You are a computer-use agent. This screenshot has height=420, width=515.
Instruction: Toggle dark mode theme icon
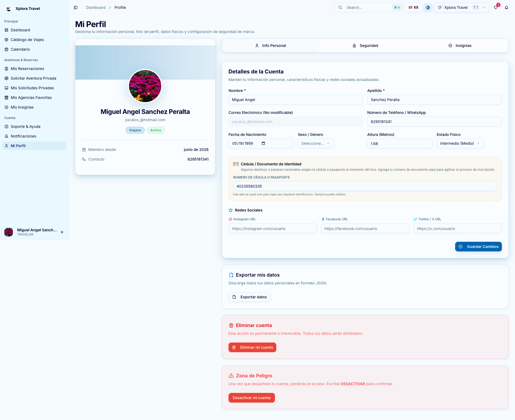[x=428, y=8]
